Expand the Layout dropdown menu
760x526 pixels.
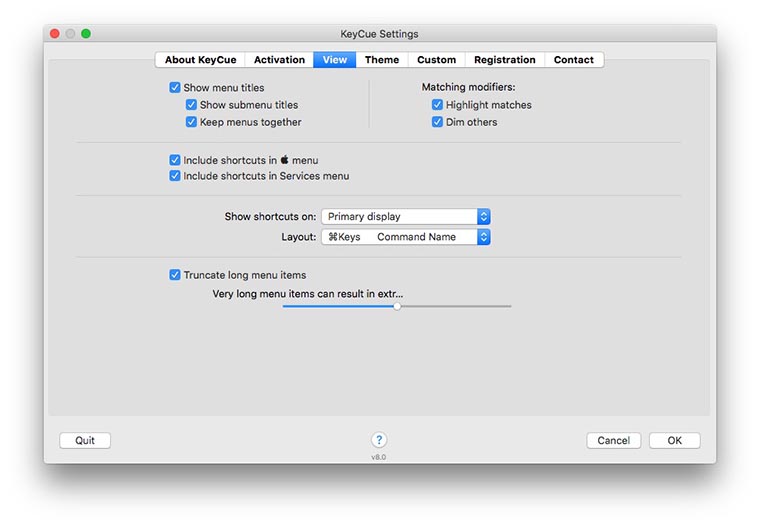point(405,237)
